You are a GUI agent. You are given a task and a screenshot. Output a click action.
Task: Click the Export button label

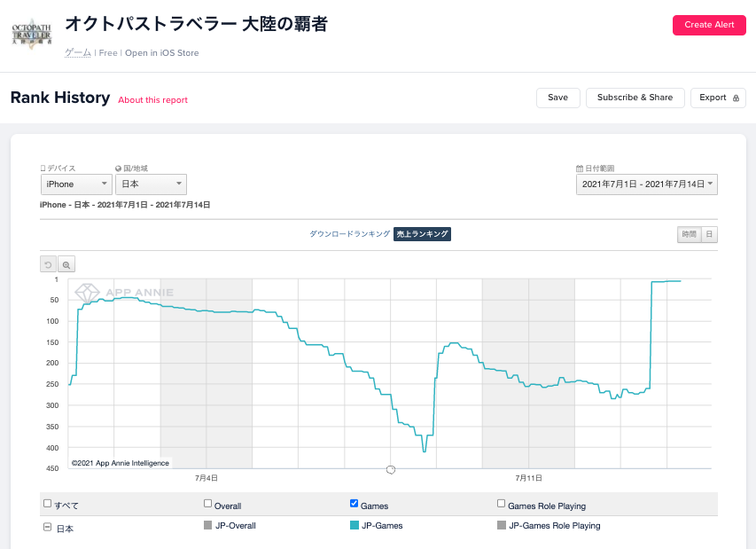[713, 98]
